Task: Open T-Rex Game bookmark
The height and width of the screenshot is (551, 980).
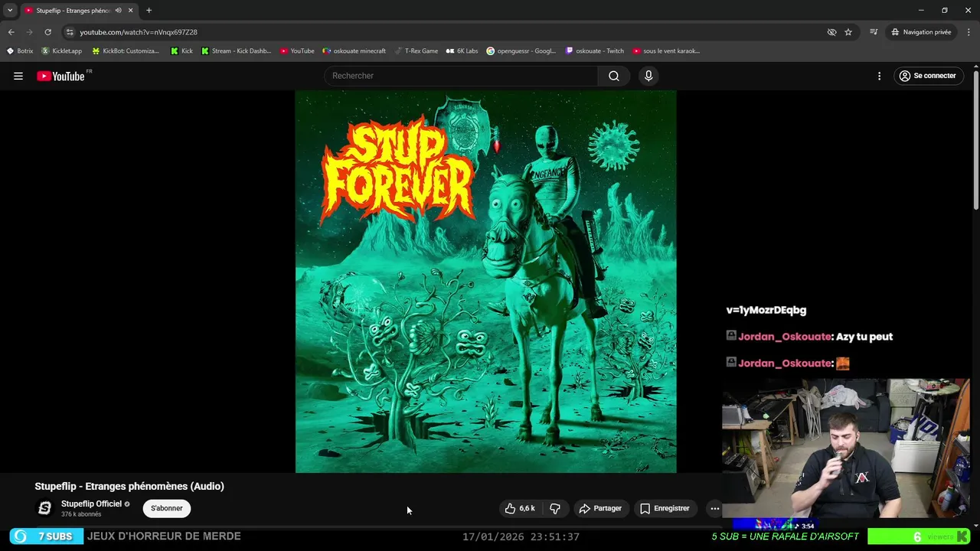Action: [x=416, y=51]
